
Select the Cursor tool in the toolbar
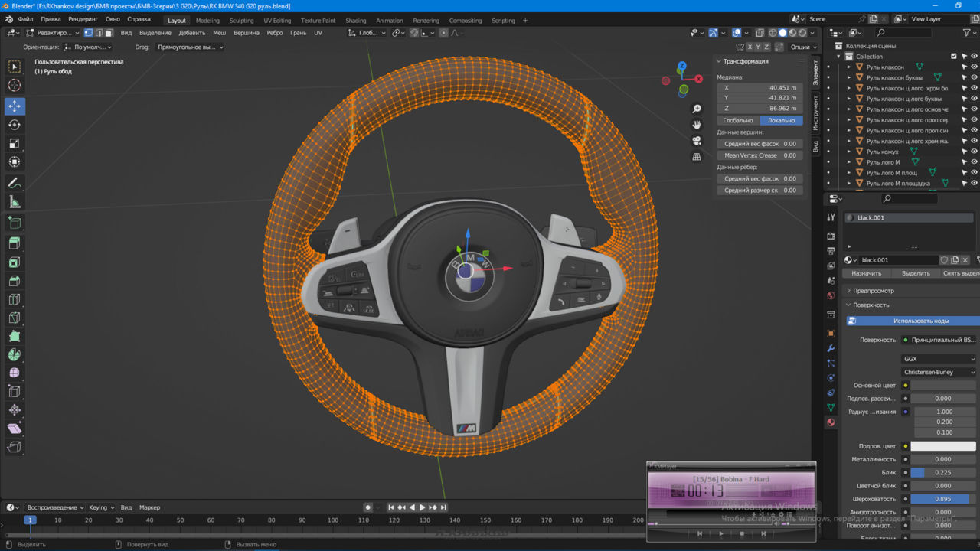point(15,85)
